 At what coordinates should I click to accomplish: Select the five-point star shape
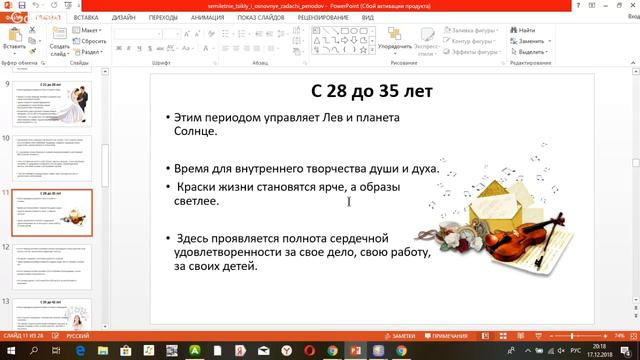(363, 50)
